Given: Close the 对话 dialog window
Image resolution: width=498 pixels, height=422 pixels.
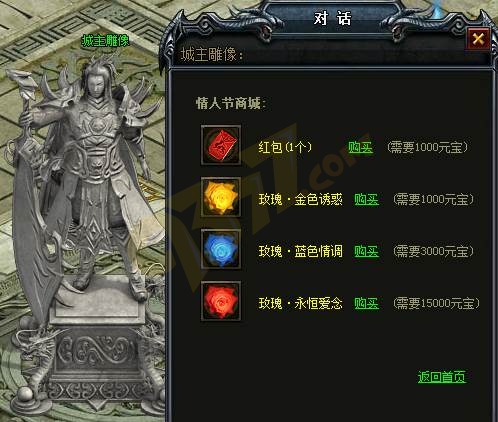Looking at the screenshot, I should pos(478,39).
